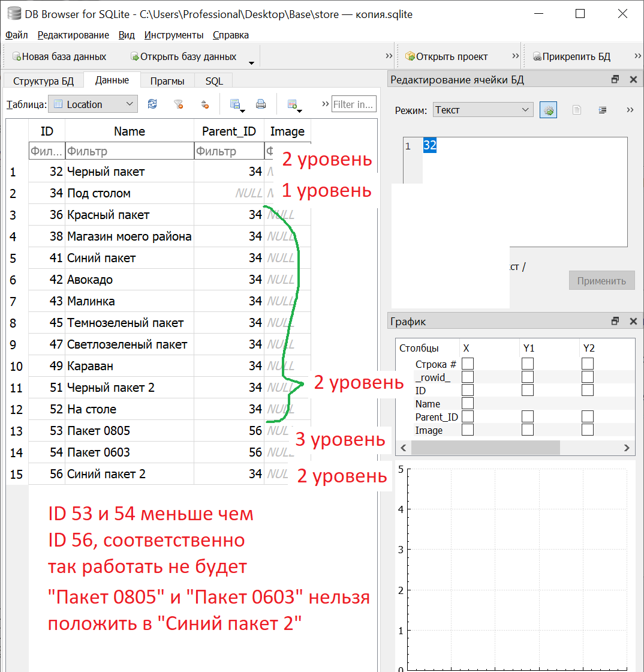Image resolution: width=644 pixels, height=672 pixels.
Task: Expand arrow next to Открыть базу данных
Action: [252, 62]
